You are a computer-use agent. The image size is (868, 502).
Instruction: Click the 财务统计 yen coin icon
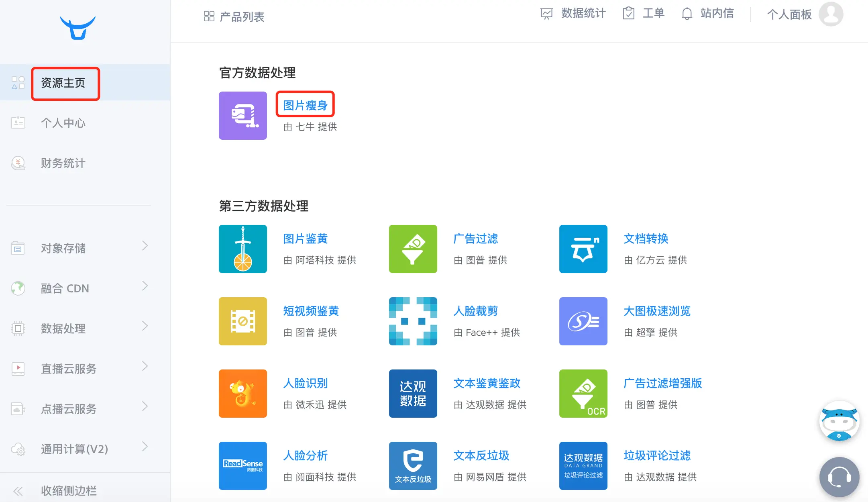click(18, 163)
